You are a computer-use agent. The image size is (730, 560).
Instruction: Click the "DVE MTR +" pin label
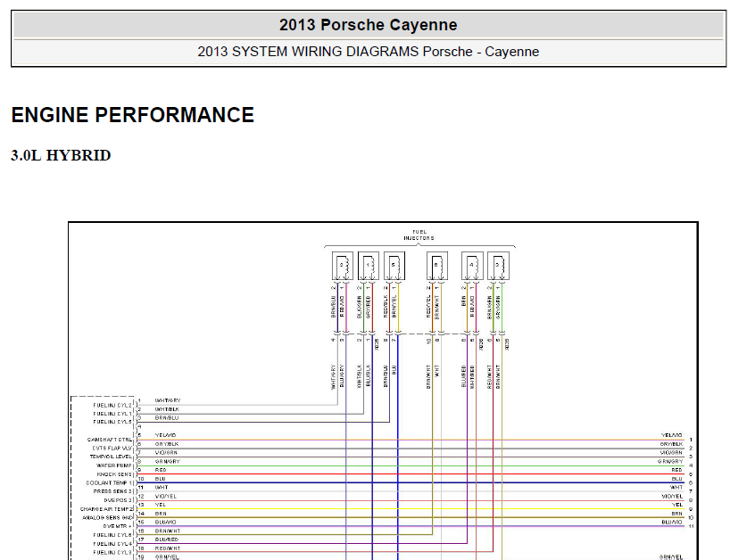118,526
